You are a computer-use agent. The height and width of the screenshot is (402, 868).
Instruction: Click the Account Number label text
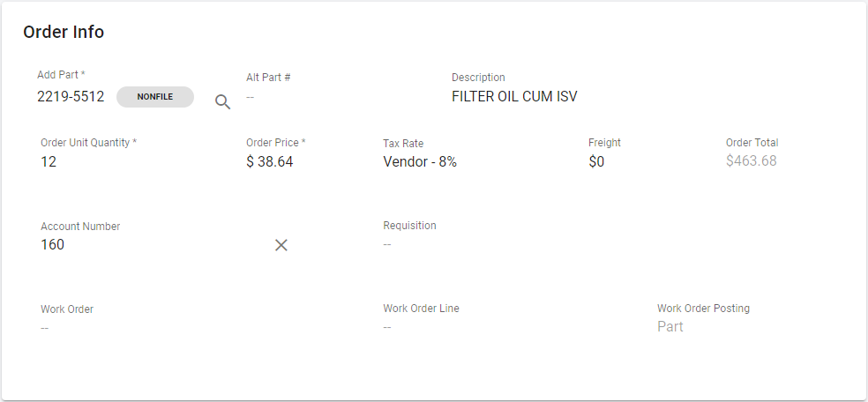80,227
